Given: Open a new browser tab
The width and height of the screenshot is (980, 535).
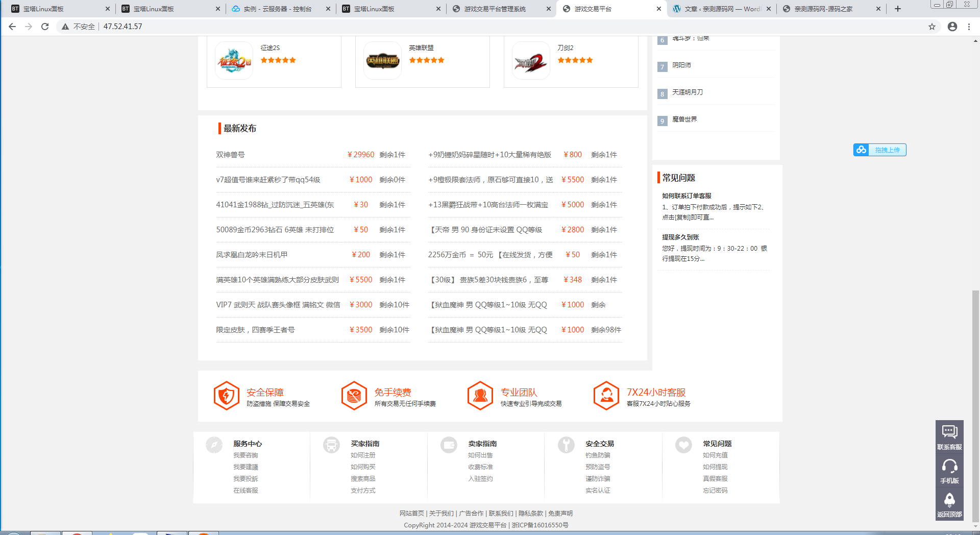Looking at the screenshot, I should coord(898,9).
